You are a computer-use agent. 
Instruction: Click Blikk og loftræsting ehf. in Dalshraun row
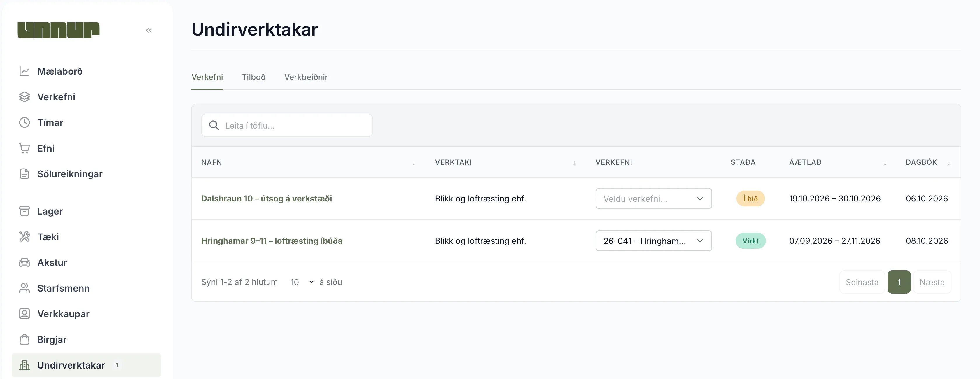coord(480,199)
